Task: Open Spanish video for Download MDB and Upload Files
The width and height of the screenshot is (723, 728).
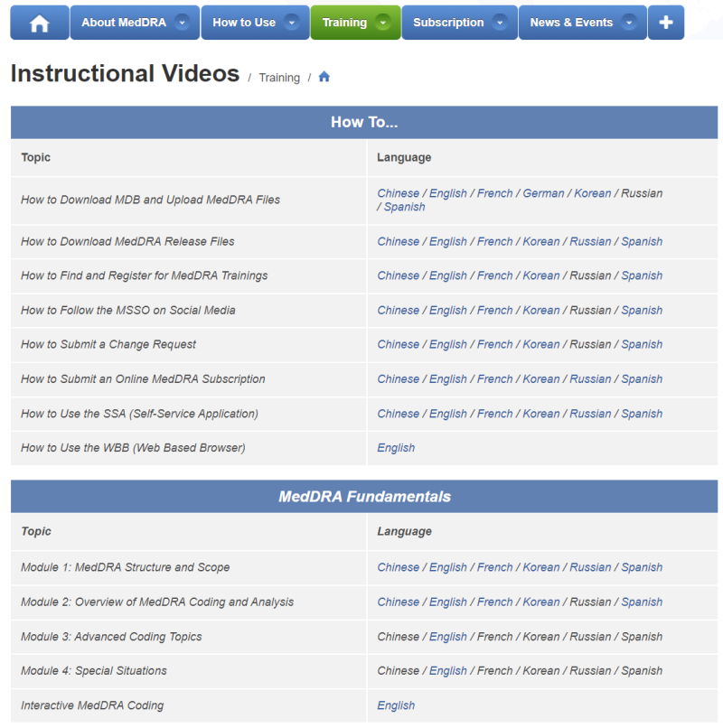Action: pos(404,207)
